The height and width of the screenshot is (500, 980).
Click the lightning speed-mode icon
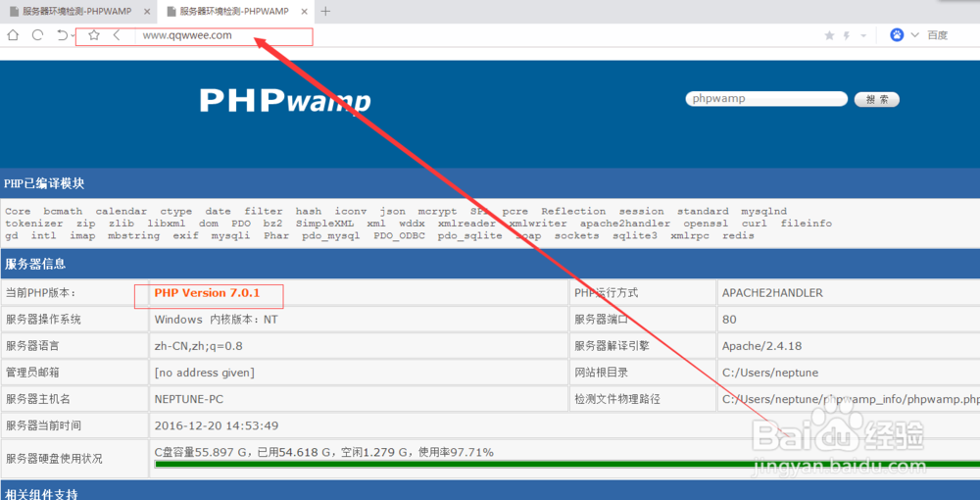[847, 35]
